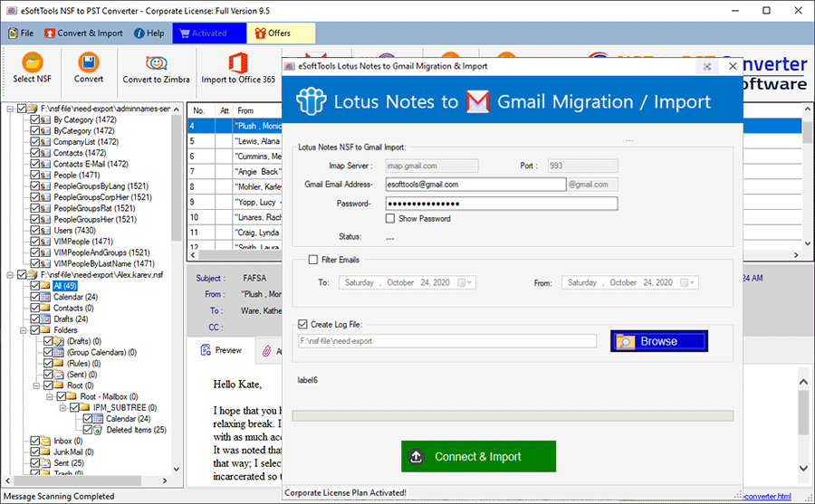Image resolution: width=815 pixels, height=504 pixels.
Task: Uncheck the All (49) folder checkbox
Action: [x=34, y=286]
